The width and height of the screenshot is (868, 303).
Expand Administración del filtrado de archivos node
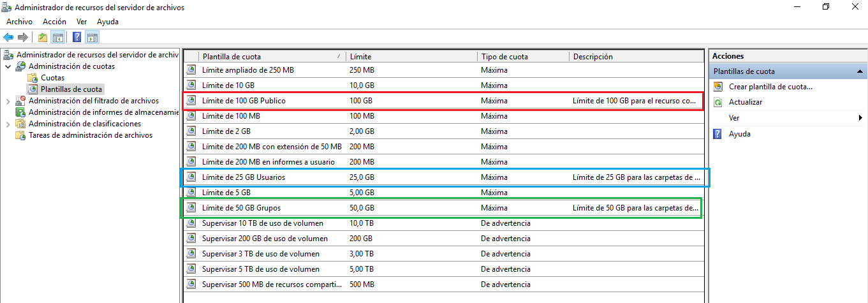click(x=8, y=101)
